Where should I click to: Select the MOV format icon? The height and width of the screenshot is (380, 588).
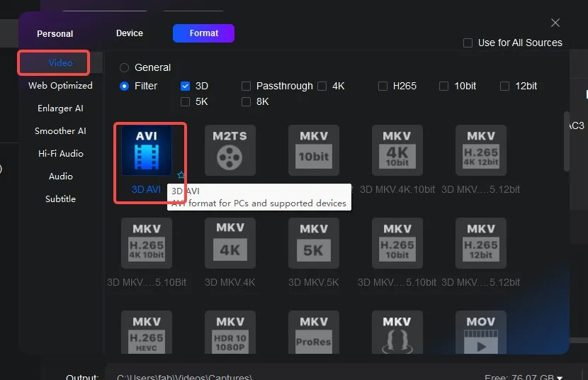click(x=481, y=333)
